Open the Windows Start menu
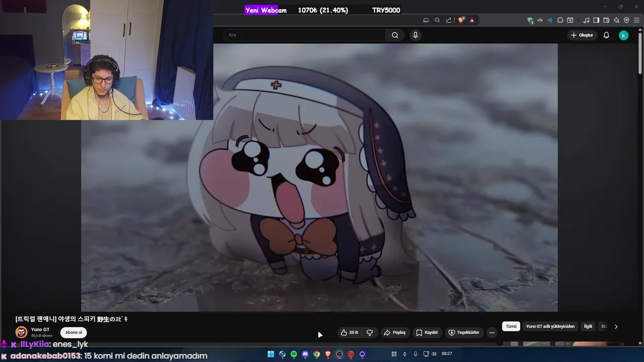 coord(271,354)
